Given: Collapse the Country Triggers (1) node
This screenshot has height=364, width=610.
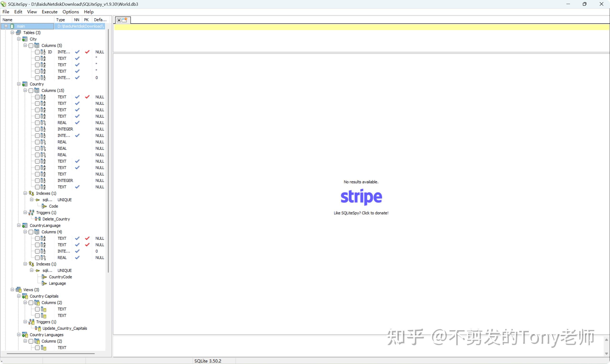Looking at the screenshot, I should (25, 212).
